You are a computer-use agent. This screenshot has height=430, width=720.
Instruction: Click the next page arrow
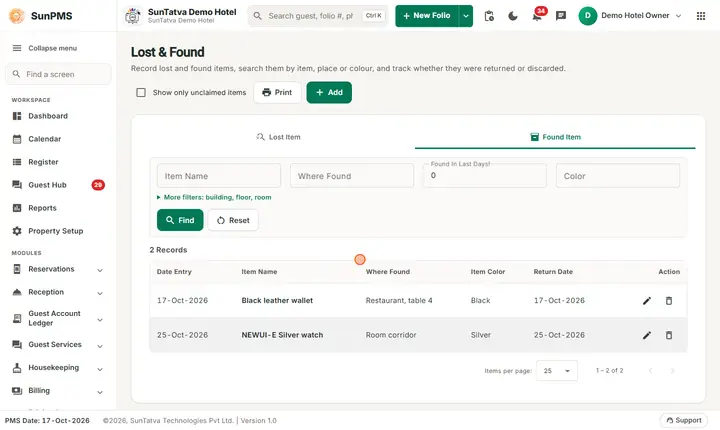672,371
